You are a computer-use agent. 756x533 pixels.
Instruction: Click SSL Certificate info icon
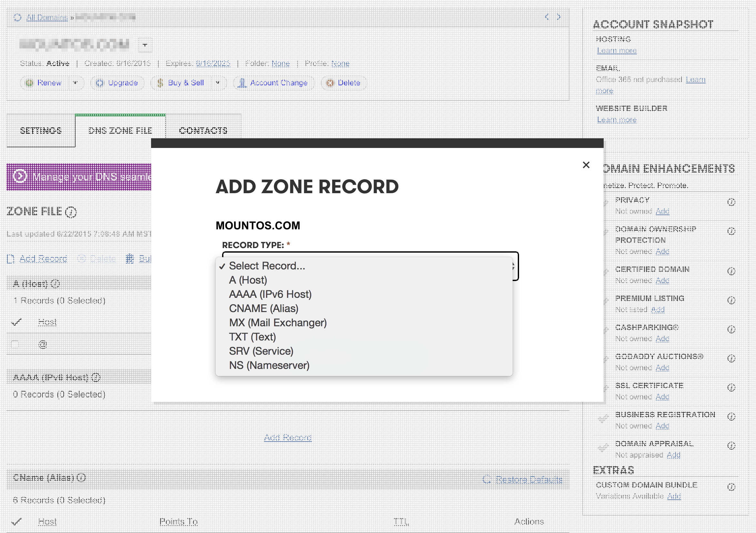click(731, 387)
